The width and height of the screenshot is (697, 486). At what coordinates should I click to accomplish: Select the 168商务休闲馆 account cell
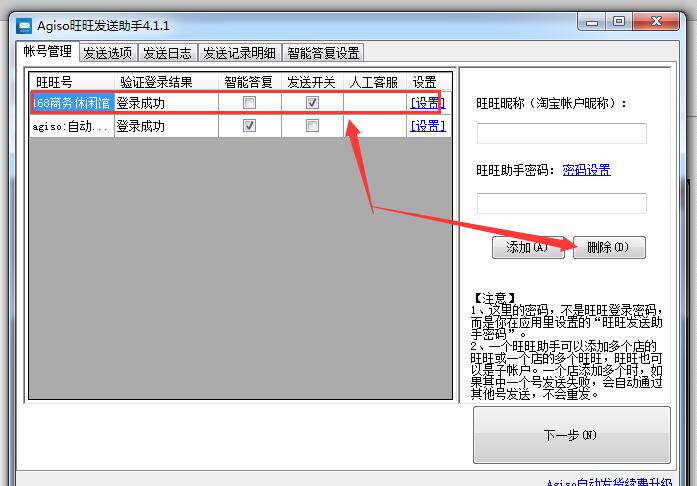tap(72, 103)
